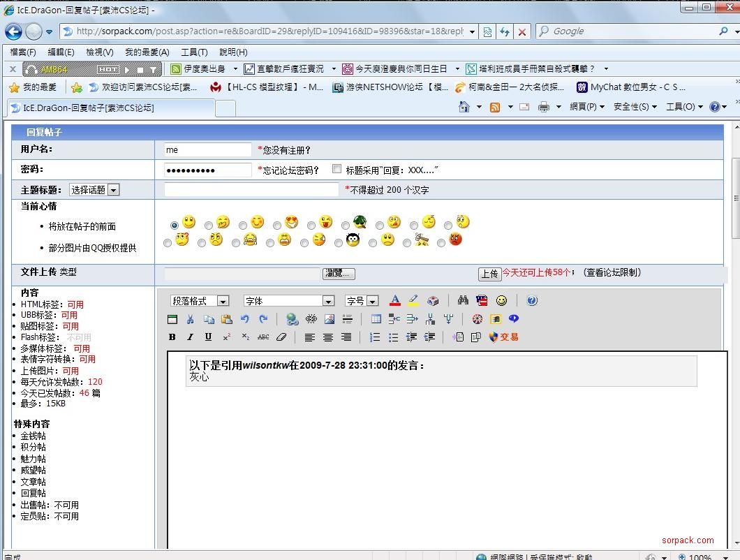Viewport: 740px width, 560px height.
Task: Apply italic formatting
Action: 189,337
